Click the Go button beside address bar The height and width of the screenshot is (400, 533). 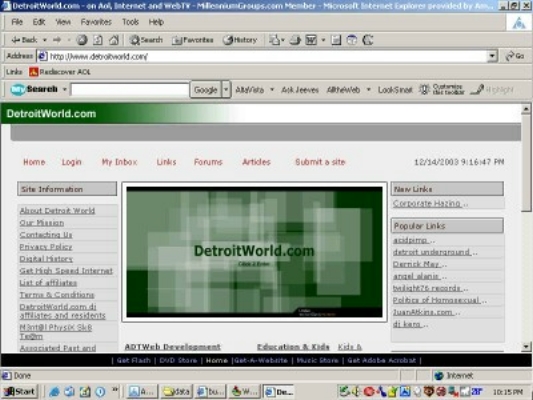(515, 56)
